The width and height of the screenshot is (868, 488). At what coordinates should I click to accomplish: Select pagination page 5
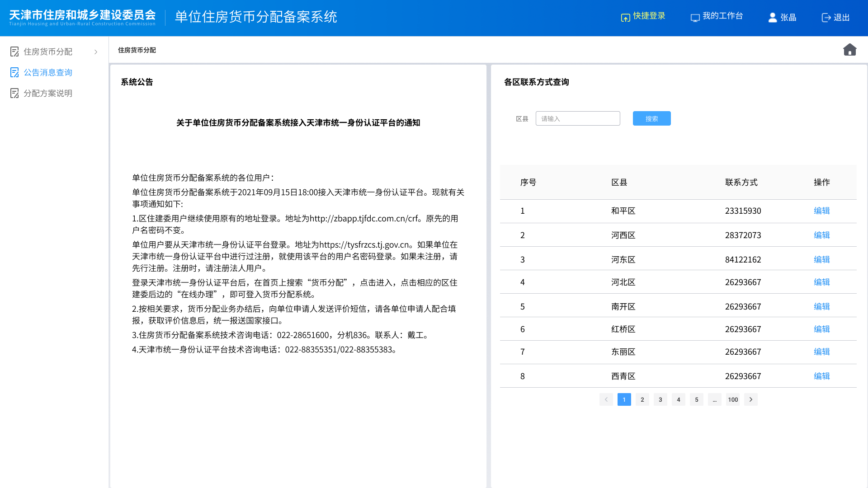697,399
